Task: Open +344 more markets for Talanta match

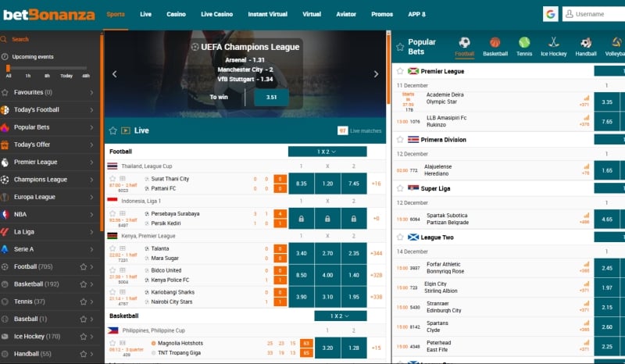Action: point(377,253)
